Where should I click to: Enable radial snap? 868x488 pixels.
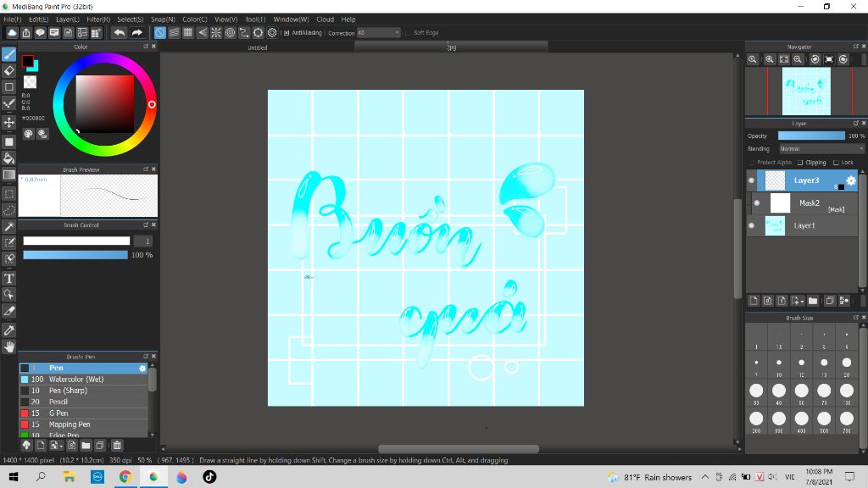click(216, 33)
